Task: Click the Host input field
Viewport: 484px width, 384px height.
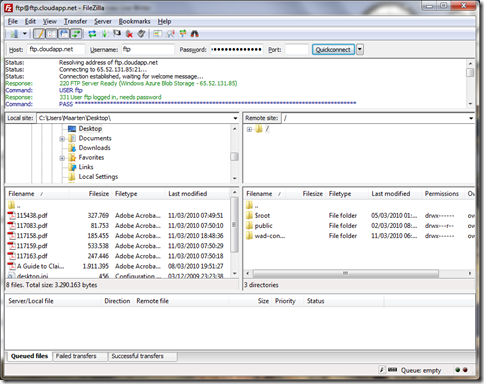Action: pyautogui.click(x=55, y=49)
